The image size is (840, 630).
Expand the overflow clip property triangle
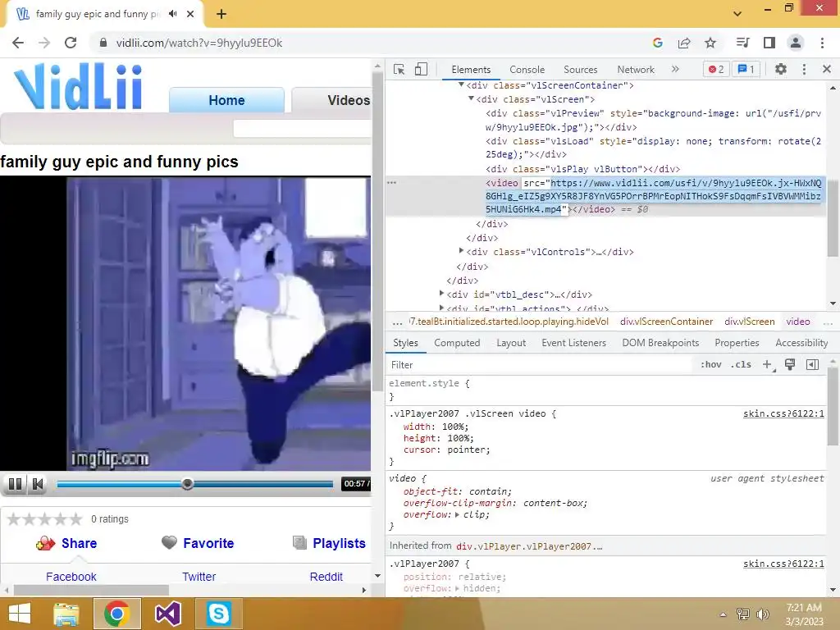pyautogui.click(x=457, y=515)
